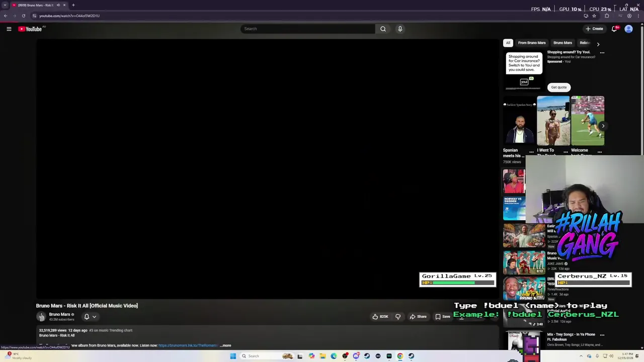Show more filter chips with right arrow
The width and height of the screenshot is (644, 362).
pyautogui.click(x=598, y=44)
